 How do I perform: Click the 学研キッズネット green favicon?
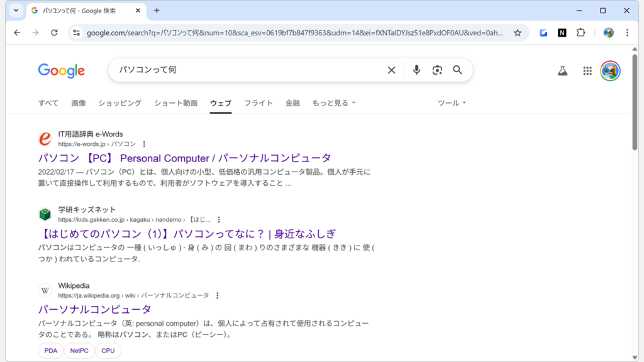pos(45,214)
